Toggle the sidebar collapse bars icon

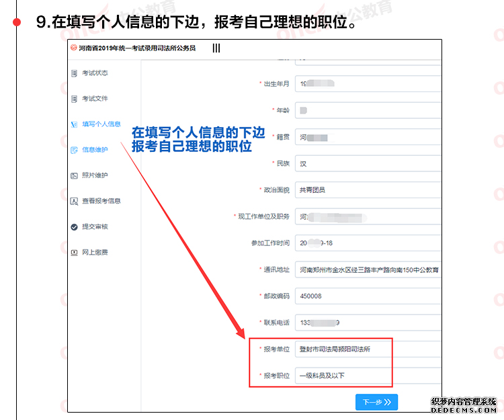(216, 48)
